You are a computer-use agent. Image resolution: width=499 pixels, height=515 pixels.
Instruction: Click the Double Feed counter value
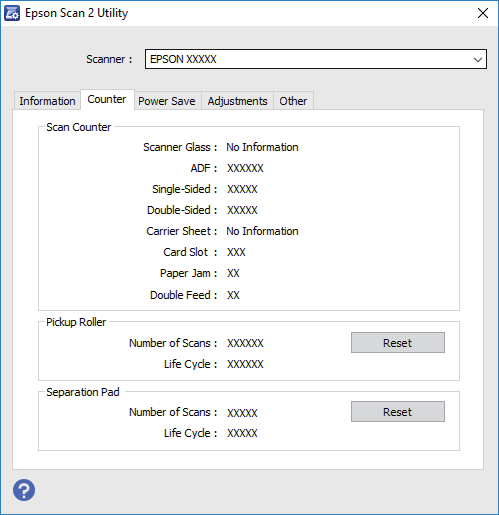[x=233, y=295]
